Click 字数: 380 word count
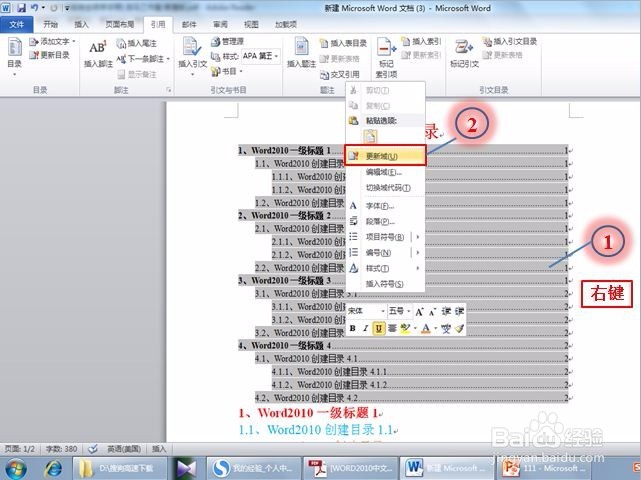This screenshot has width=641, height=480. [x=61, y=449]
